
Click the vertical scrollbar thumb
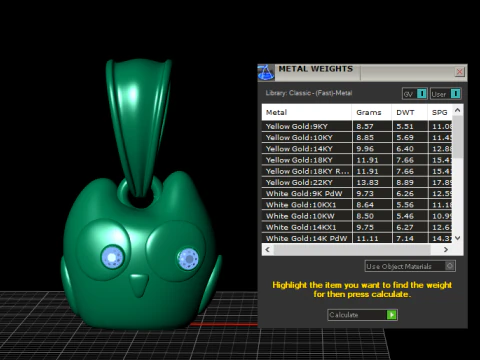point(458,137)
